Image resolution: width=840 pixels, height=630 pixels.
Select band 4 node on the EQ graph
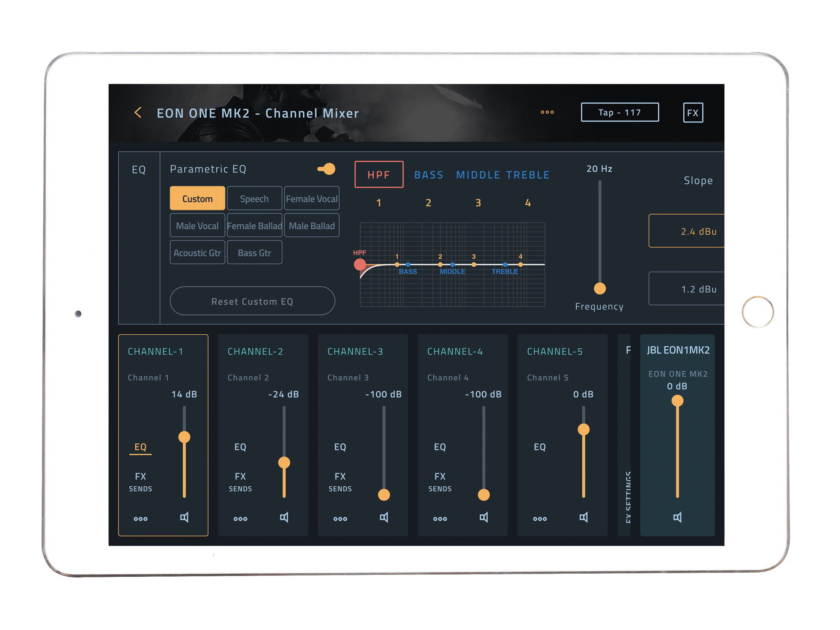[521, 265]
